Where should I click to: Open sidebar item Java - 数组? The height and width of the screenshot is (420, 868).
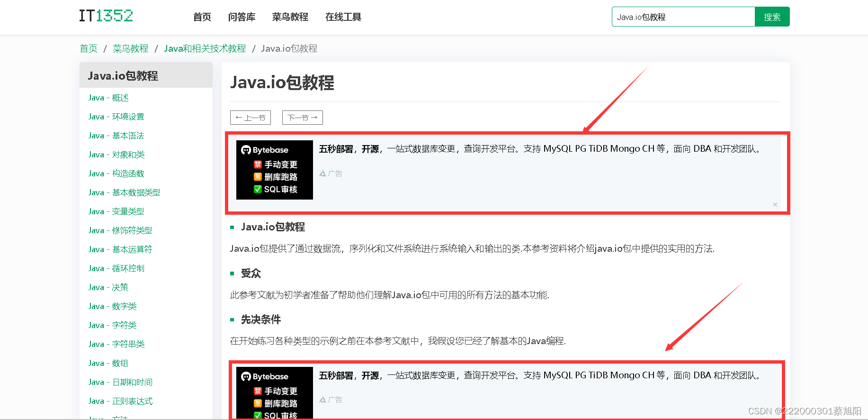(108, 363)
